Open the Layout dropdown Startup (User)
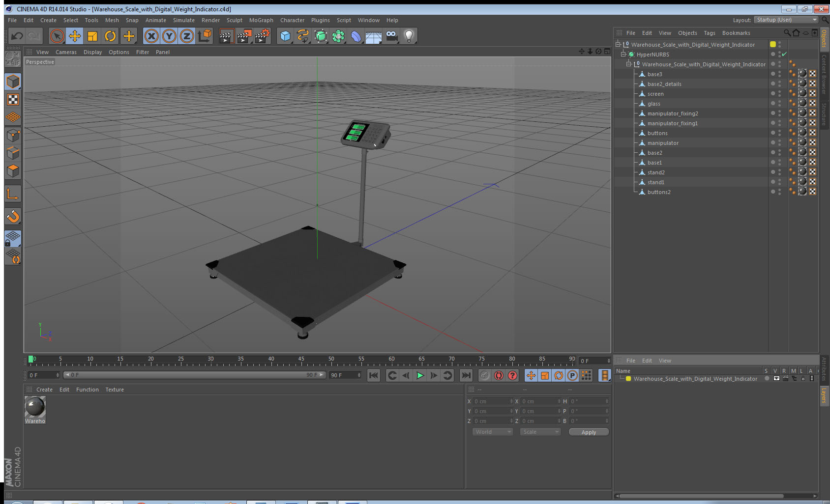This screenshot has width=830, height=504. pyautogui.click(x=786, y=20)
